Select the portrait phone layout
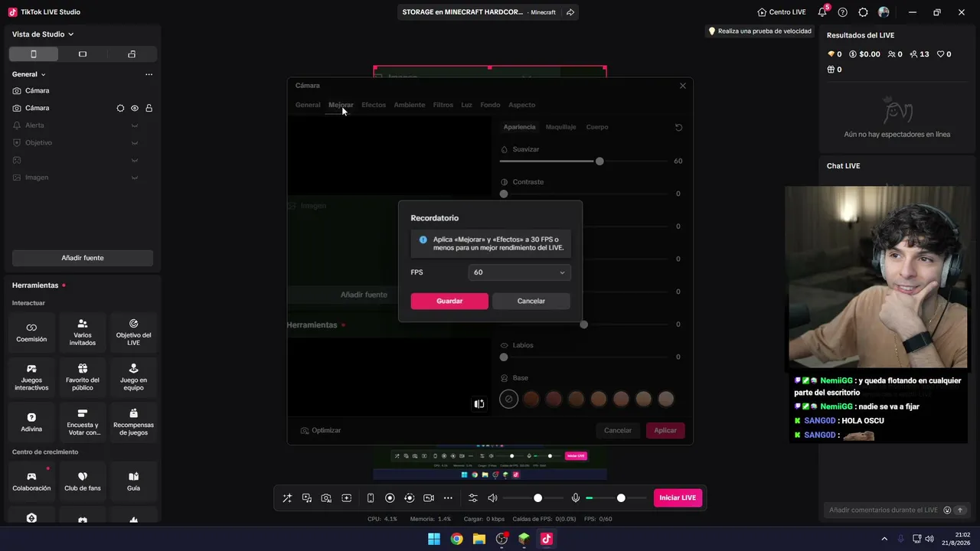 (34, 54)
